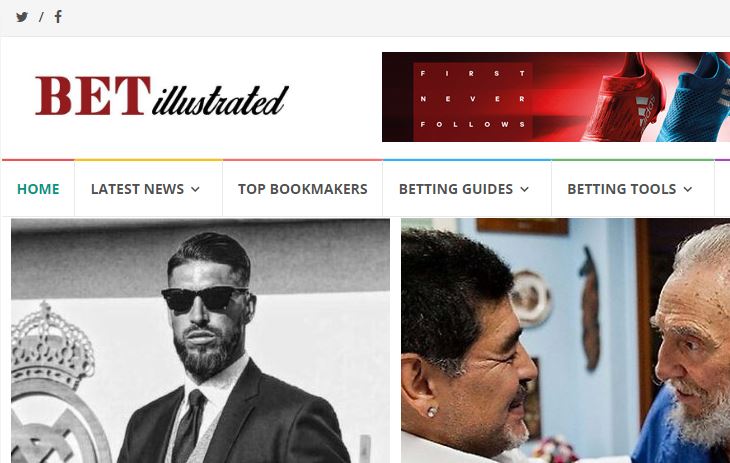The image size is (730, 463).
Task: Open the Top Bookmakers menu item
Action: coord(303,189)
